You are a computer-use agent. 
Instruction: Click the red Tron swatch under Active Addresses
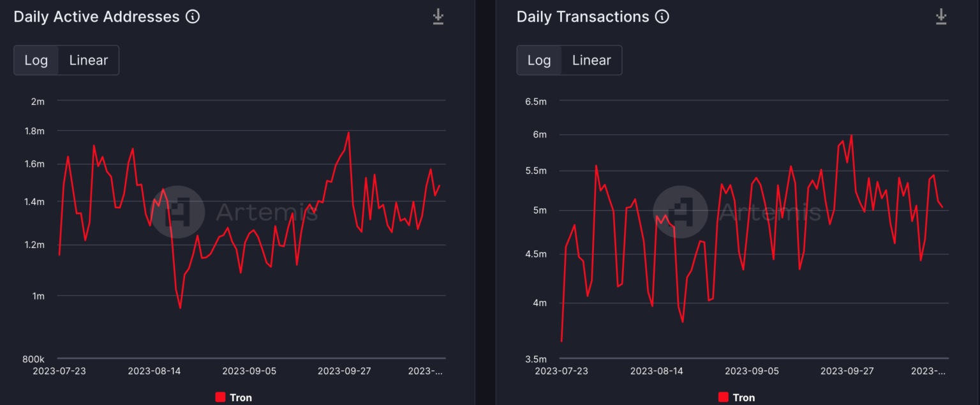coord(220,397)
